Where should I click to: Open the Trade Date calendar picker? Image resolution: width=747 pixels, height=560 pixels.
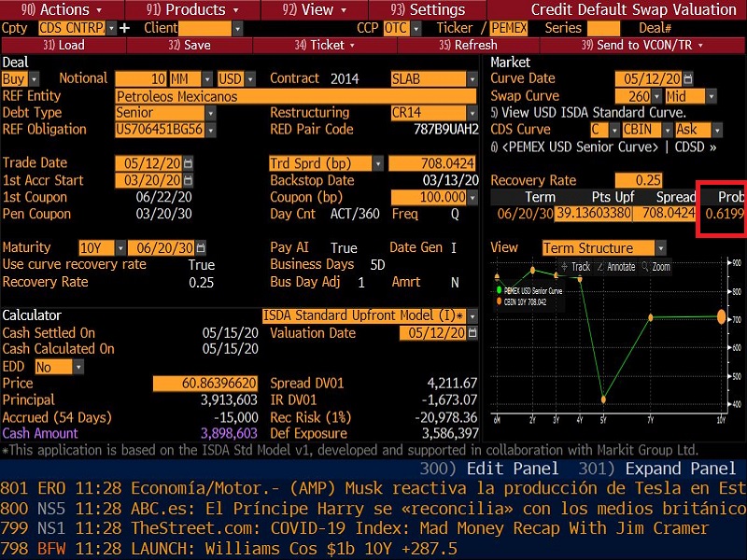point(189,163)
